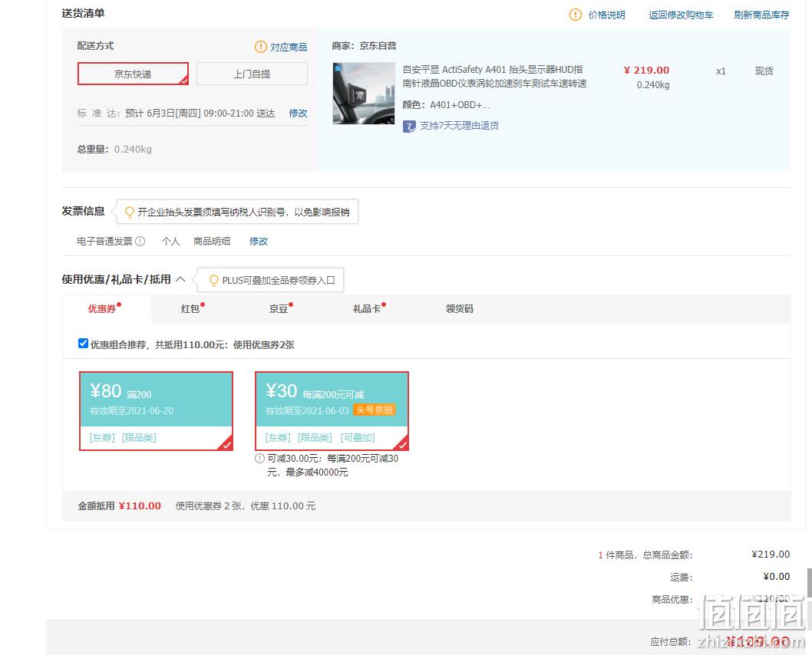The image size is (812, 655).
Task: Click 总重量 0.240kg text
Action: pos(114,150)
